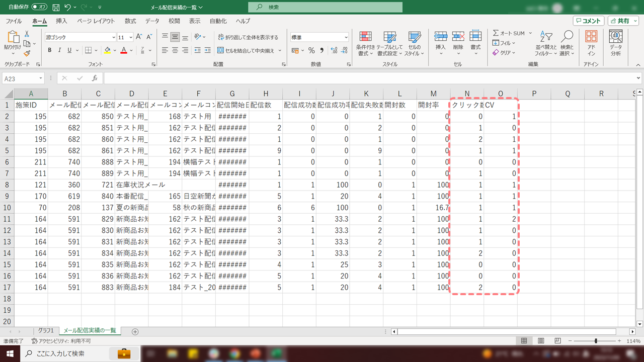Viewport: 644px width, 362px height.
Task: Open 並べ替えとフィルター sort and filter
Action: pos(545,43)
